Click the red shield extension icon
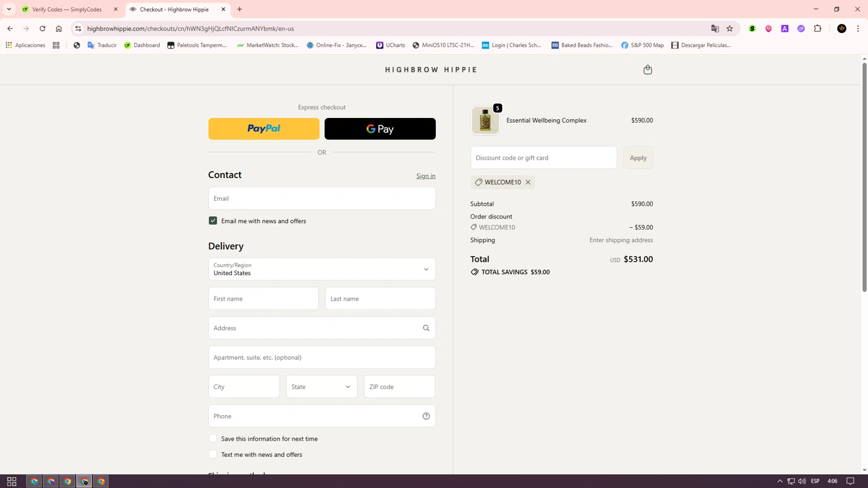Screen dimensions: 868x488 pyautogui.click(x=768, y=28)
